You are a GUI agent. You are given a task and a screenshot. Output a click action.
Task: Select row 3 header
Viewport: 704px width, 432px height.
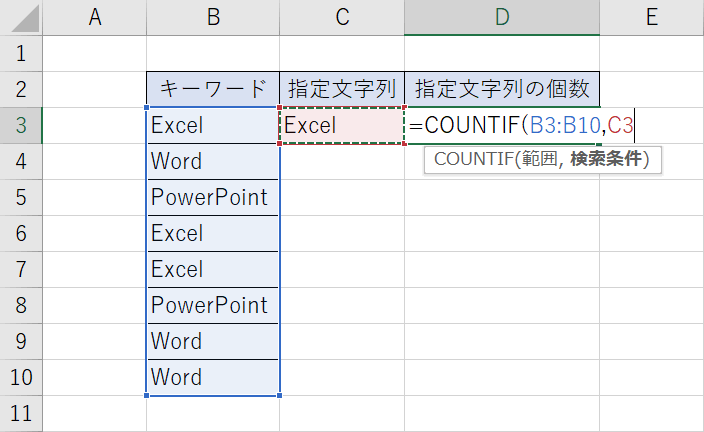click(x=21, y=125)
